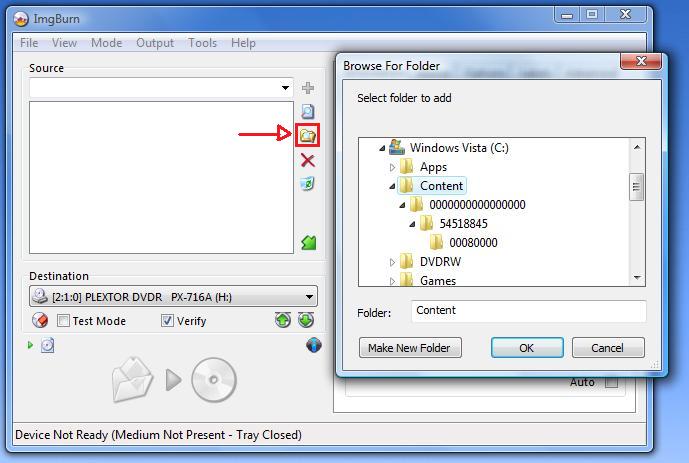The width and height of the screenshot is (689, 463).
Task: Expand the Games folder node
Action: click(x=392, y=281)
